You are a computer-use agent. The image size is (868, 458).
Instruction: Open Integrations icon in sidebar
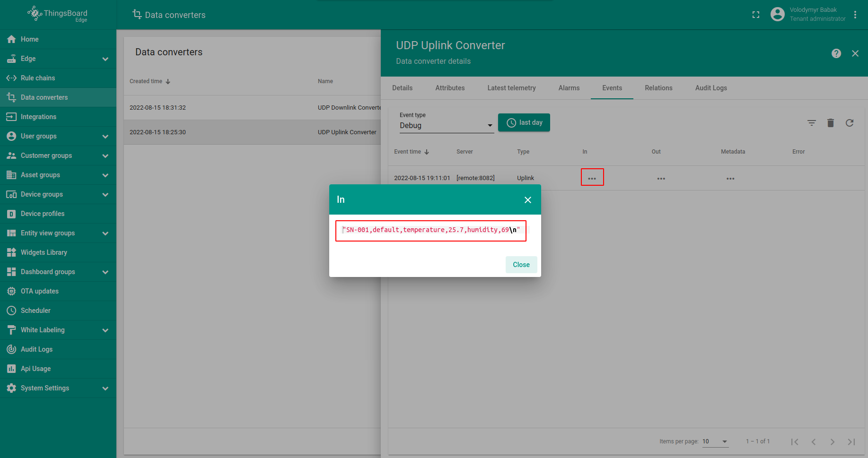(x=11, y=117)
